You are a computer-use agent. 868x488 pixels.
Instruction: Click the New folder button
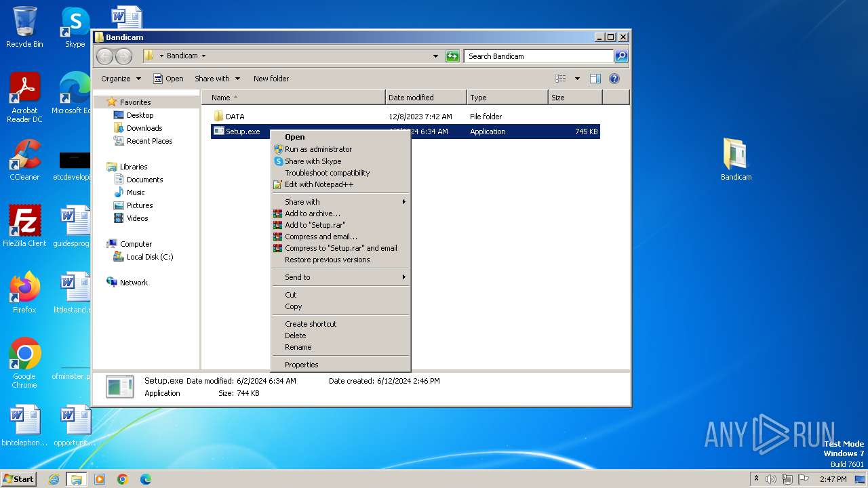(x=271, y=79)
